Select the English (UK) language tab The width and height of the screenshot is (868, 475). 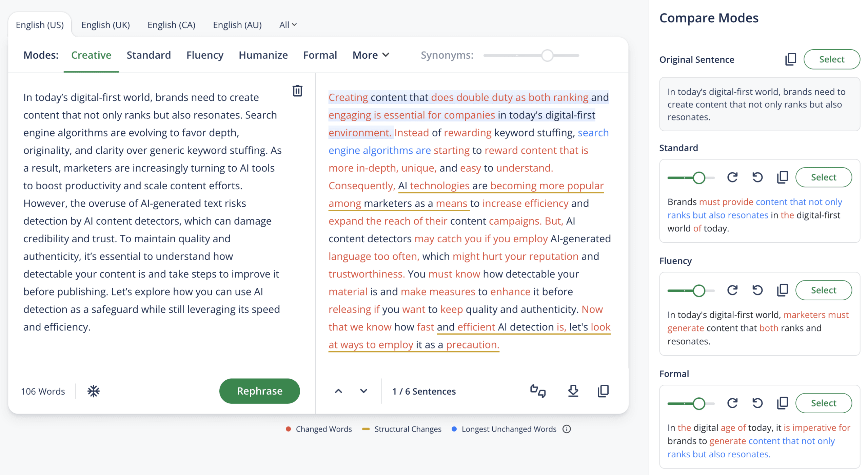coord(105,25)
